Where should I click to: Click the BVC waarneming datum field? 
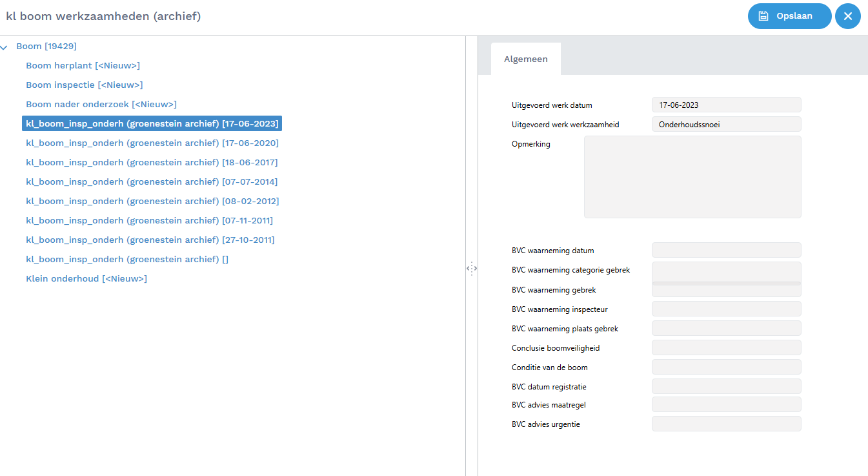726,250
